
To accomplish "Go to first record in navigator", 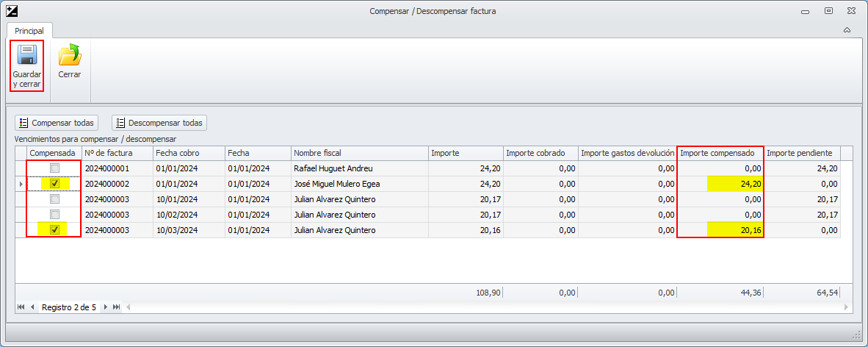I will point(21,307).
